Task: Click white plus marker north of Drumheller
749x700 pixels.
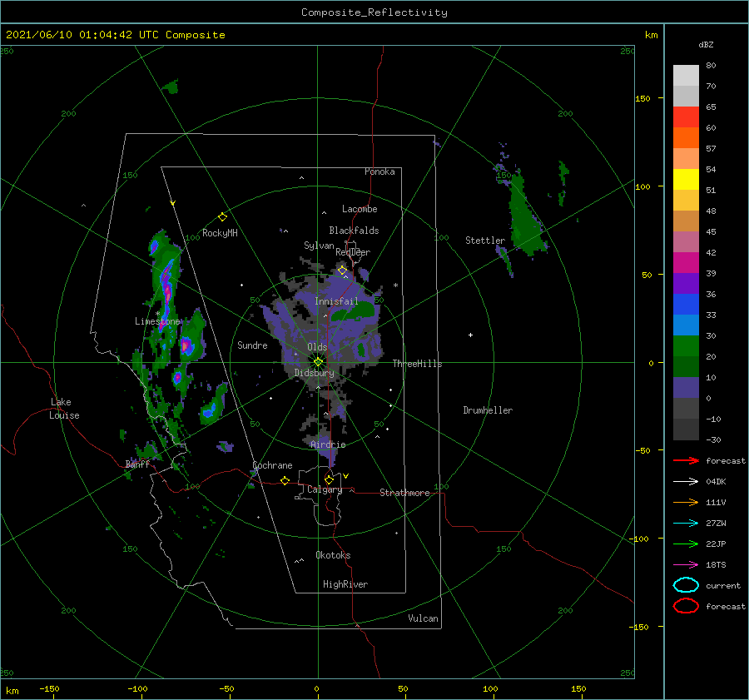Action: click(470, 335)
